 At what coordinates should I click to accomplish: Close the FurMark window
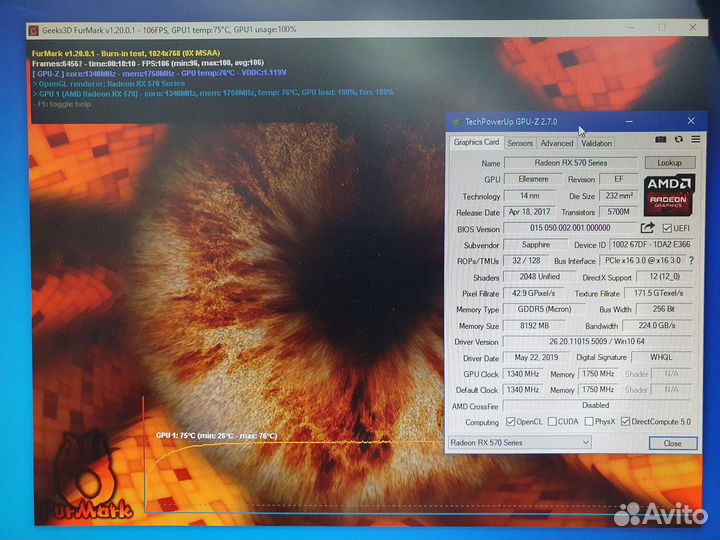tap(692, 28)
